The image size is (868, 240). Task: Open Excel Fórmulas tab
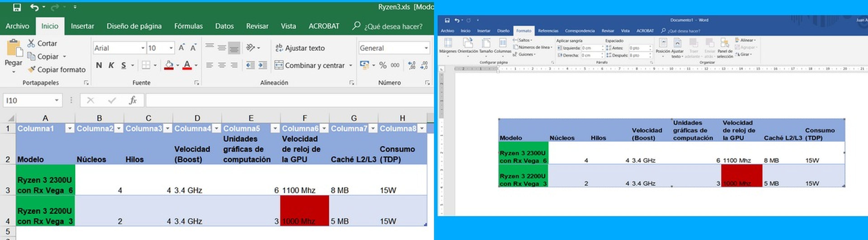click(x=188, y=26)
